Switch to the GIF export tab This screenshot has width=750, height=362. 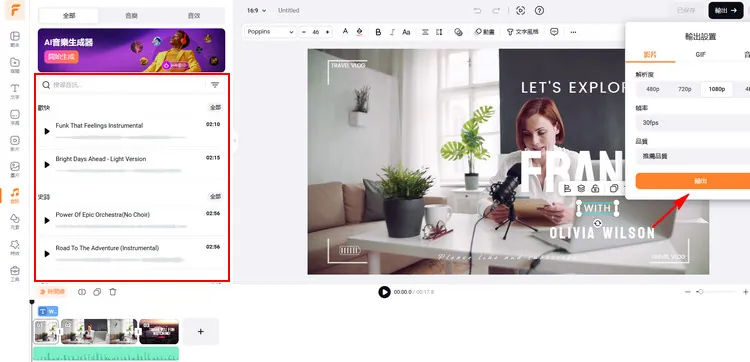[x=700, y=55]
